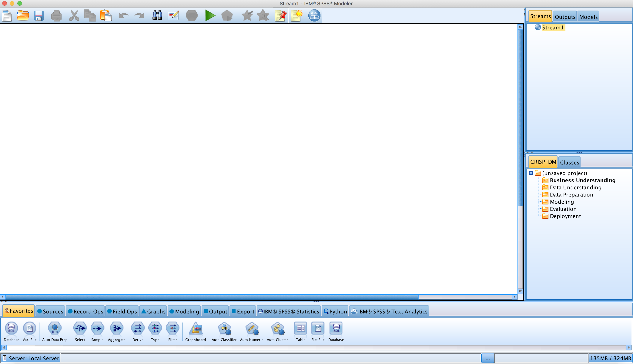Switch to the Classes project tab

point(569,162)
